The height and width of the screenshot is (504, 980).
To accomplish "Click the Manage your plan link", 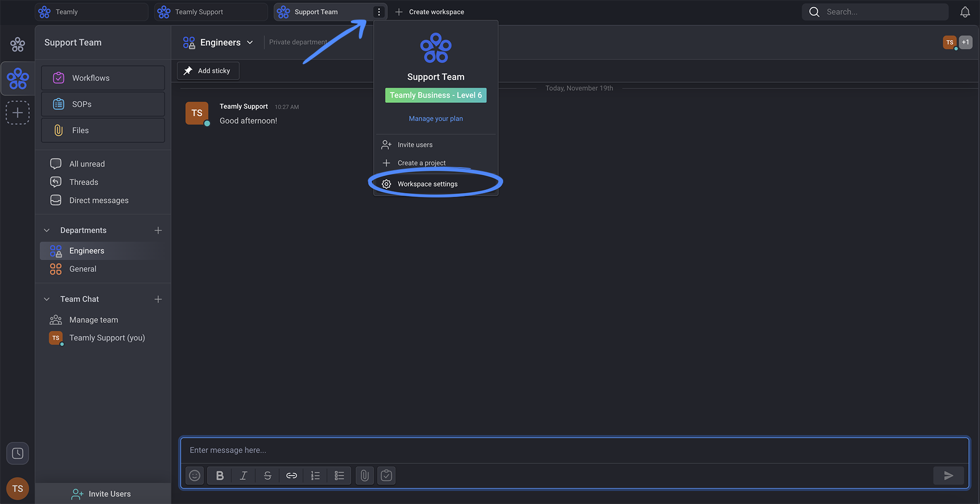I will (x=436, y=118).
